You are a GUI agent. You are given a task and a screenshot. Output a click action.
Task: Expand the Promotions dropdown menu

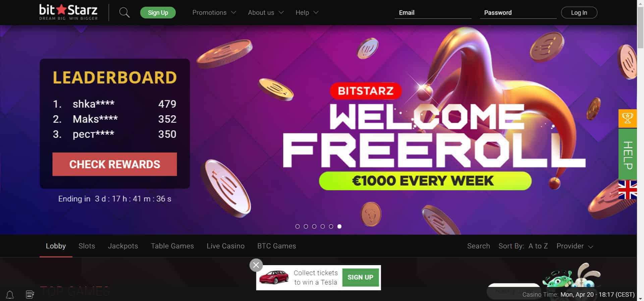pyautogui.click(x=214, y=12)
